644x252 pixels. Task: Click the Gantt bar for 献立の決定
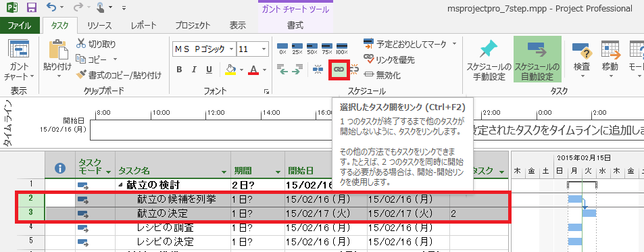tap(589, 213)
